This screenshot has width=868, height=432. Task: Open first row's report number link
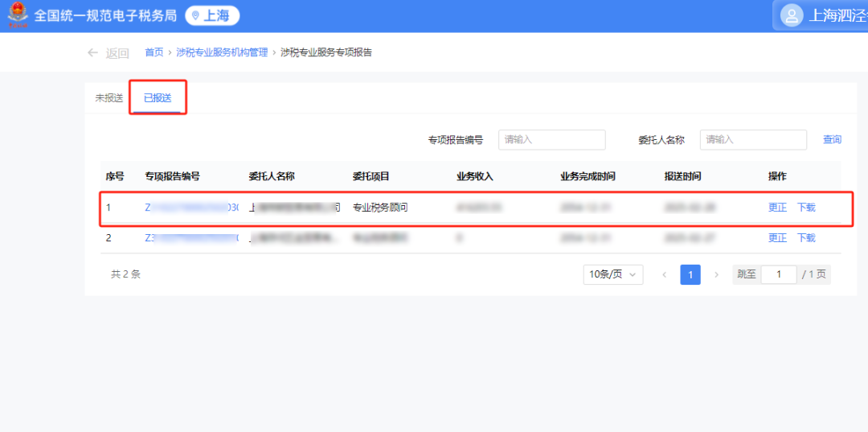191,208
